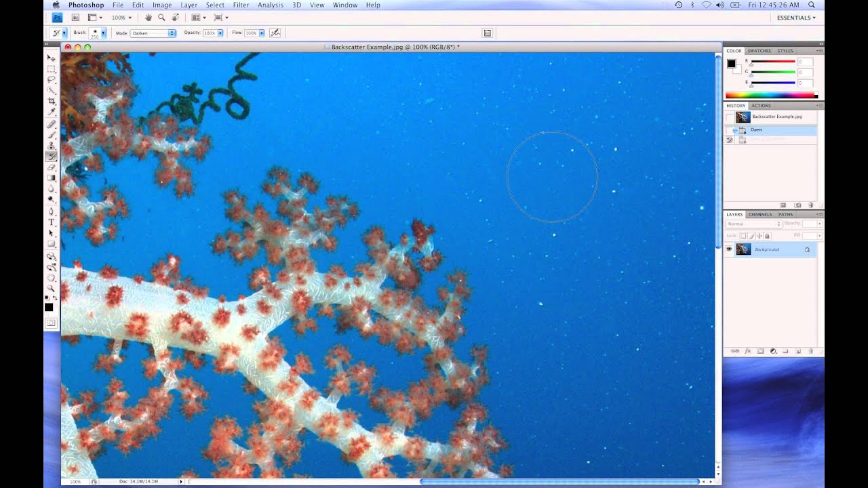Switch to the Channels tab
The image size is (868, 488).
click(760, 214)
